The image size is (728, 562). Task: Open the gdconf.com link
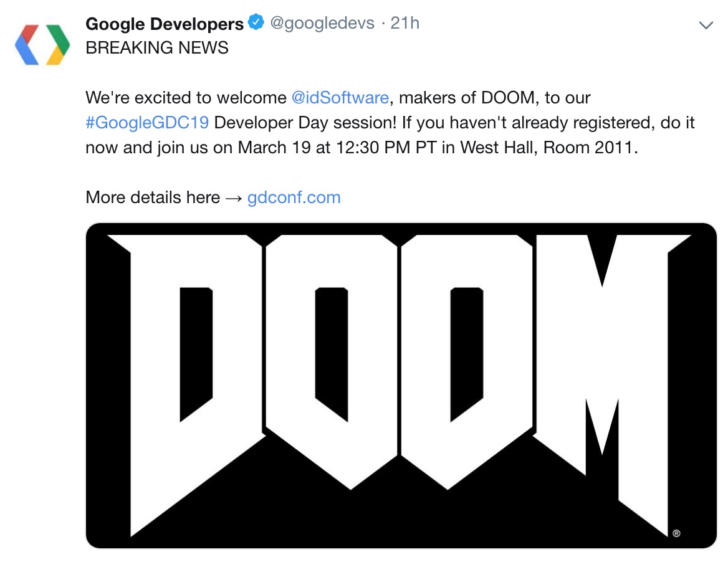point(294,197)
